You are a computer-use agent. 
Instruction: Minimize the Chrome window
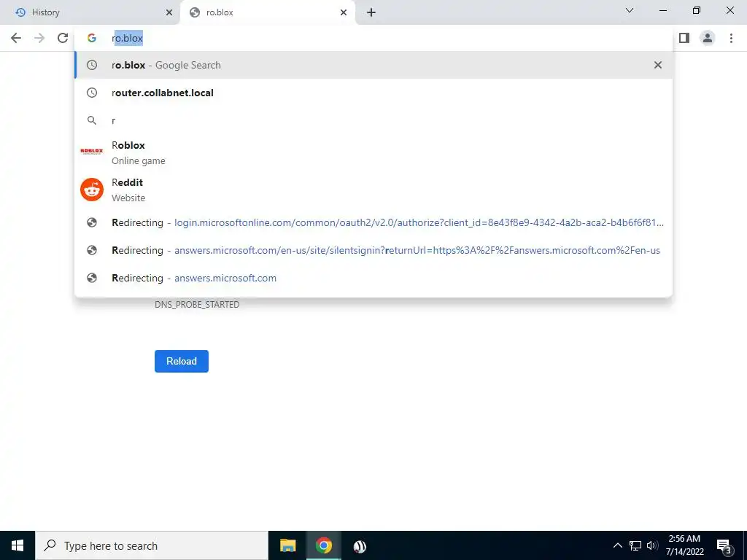coord(663,10)
